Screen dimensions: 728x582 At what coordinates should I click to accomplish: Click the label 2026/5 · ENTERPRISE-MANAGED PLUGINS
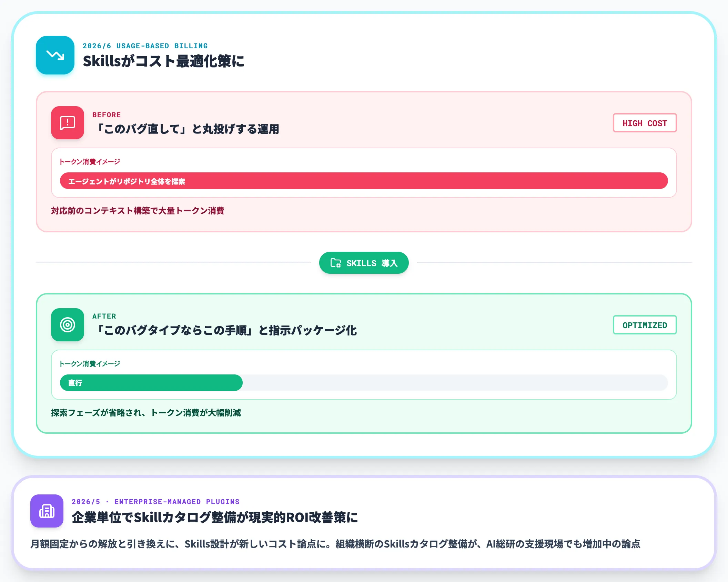pos(155,502)
